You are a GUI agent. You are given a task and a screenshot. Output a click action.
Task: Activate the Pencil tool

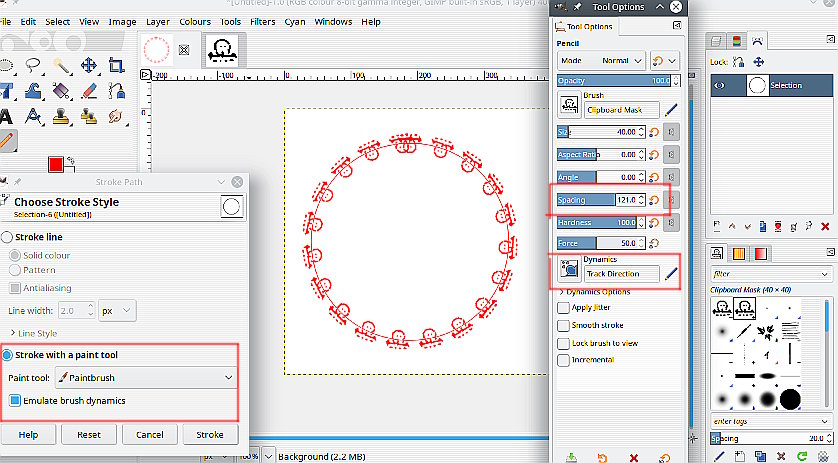tap(6, 141)
